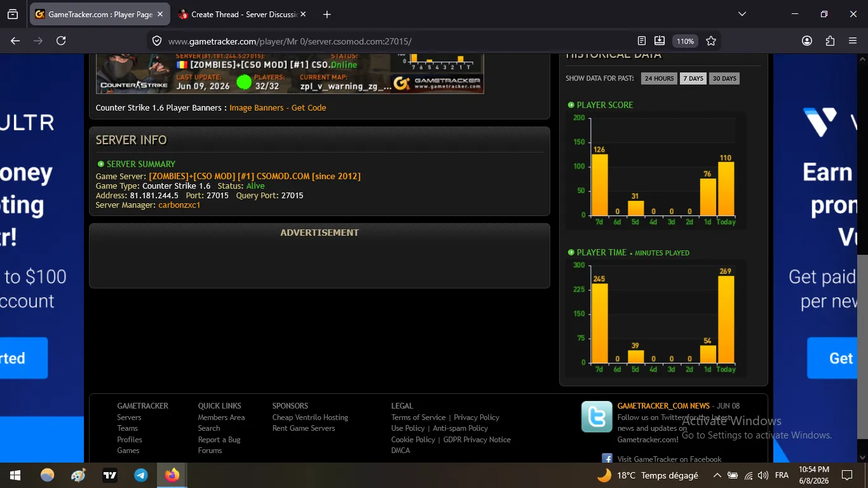Viewport: 868px width, 488px height.
Task: Open the Forums quick link
Action: [x=210, y=451]
